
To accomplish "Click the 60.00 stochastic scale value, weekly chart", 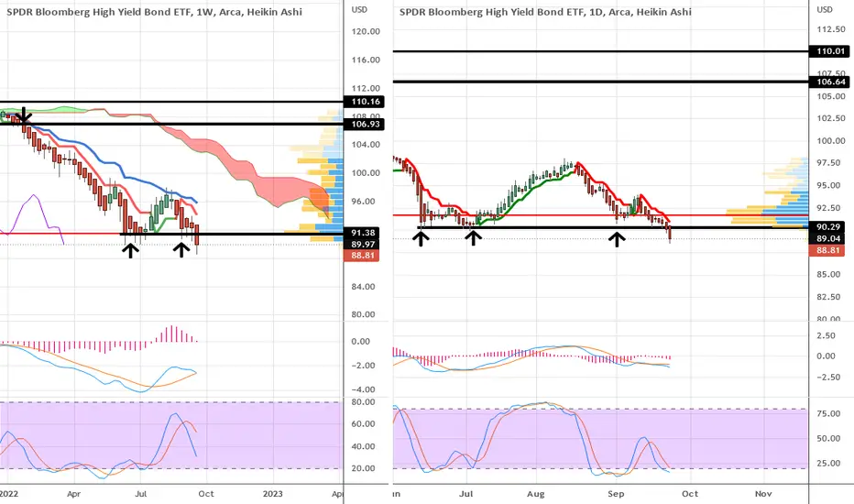I will tap(363, 423).
